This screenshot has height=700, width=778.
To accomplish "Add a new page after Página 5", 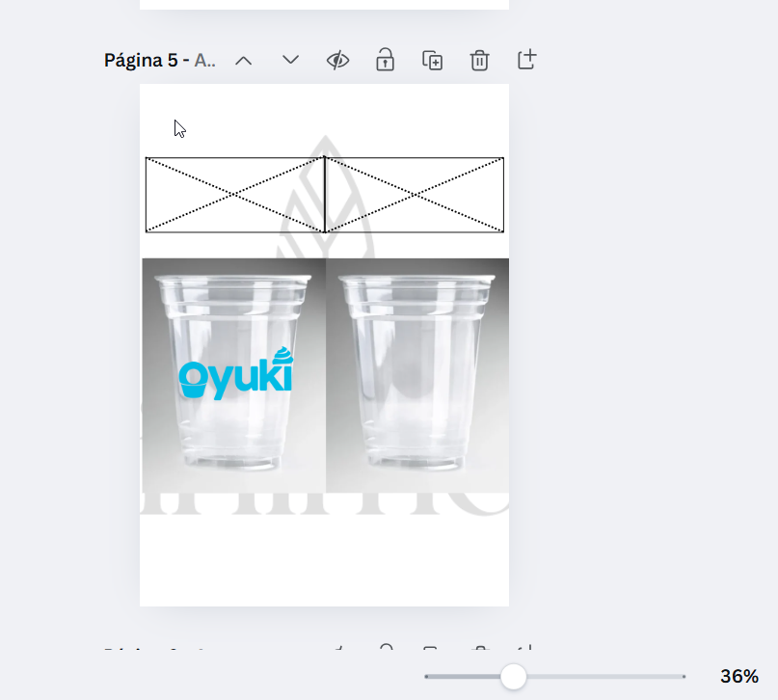I will [525, 61].
